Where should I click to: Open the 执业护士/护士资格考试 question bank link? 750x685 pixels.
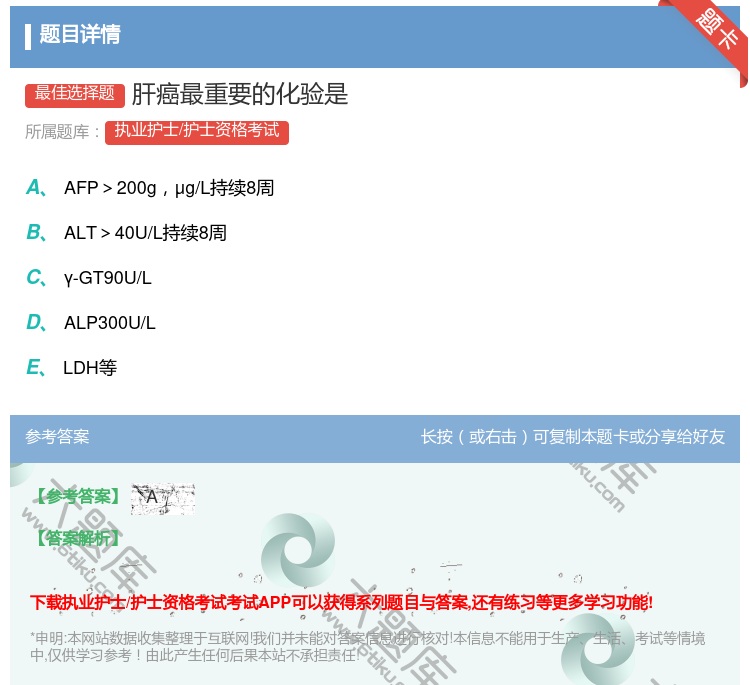click(197, 131)
